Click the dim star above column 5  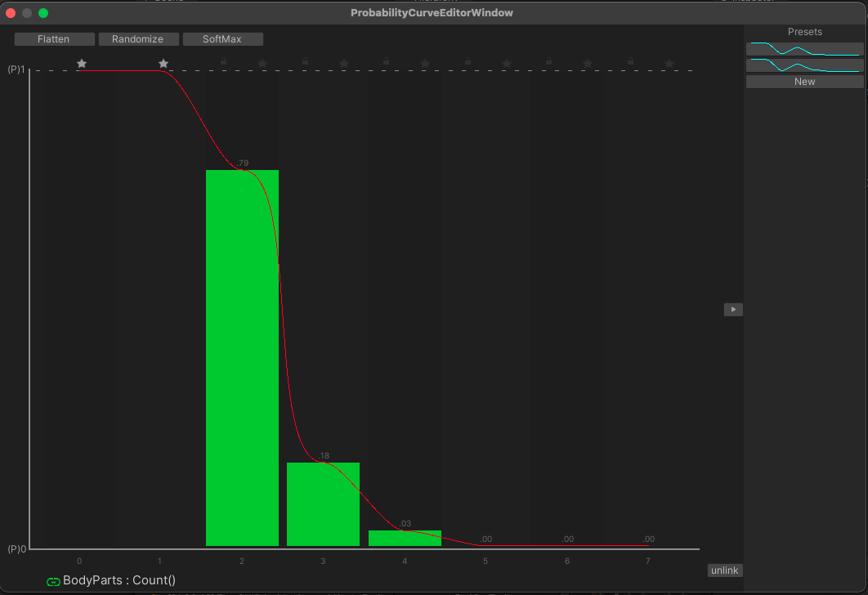[507, 64]
